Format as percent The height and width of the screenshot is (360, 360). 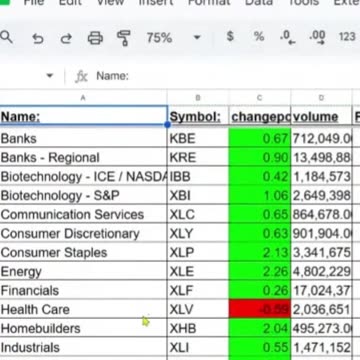click(259, 36)
